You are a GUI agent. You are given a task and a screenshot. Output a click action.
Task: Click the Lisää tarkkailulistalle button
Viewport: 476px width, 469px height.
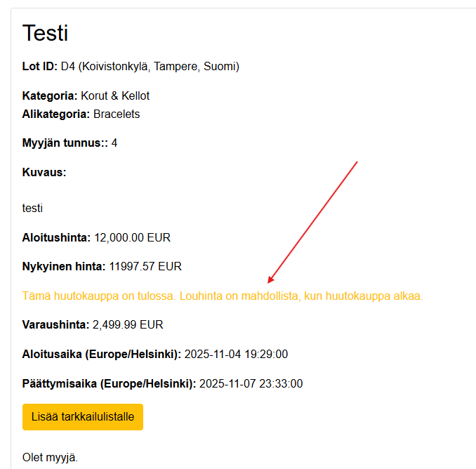click(x=83, y=417)
